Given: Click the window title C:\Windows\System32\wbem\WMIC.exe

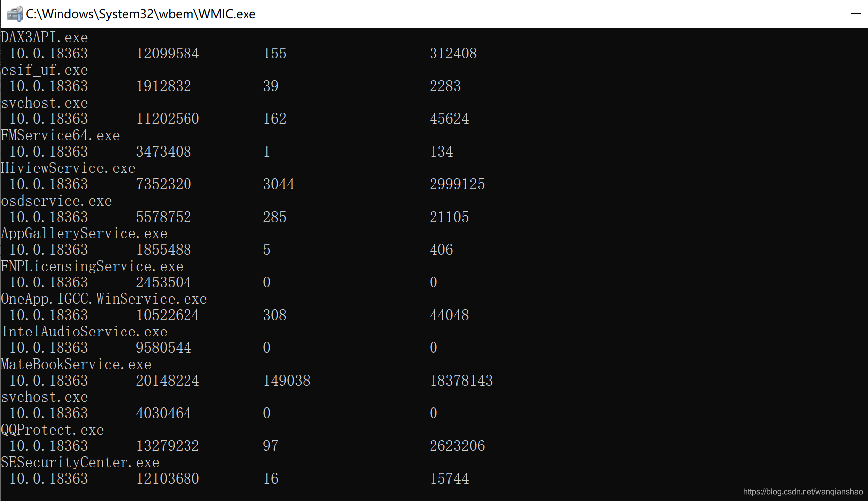Looking at the screenshot, I should [141, 14].
